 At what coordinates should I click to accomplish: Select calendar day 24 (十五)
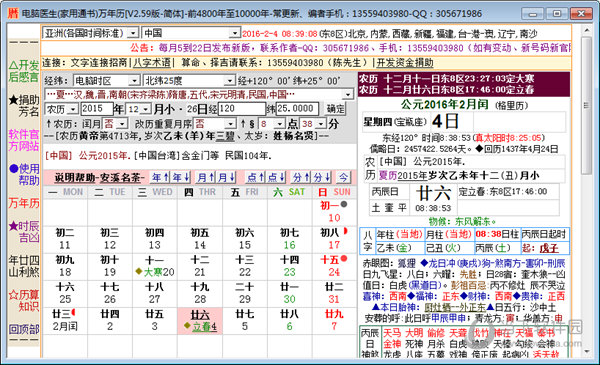coord(334,266)
